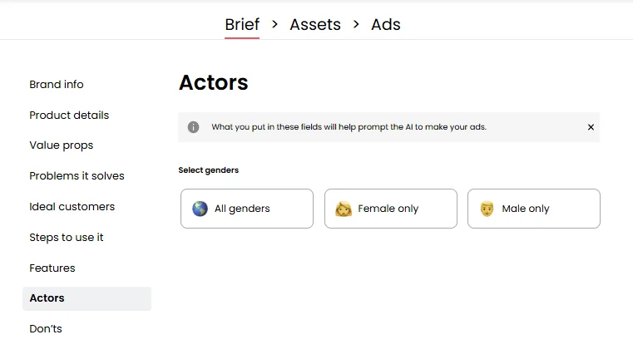Open Steps to use it section
The width and height of the screenshot is (633, 364).
pyautogui.click(x=67, y=238)
